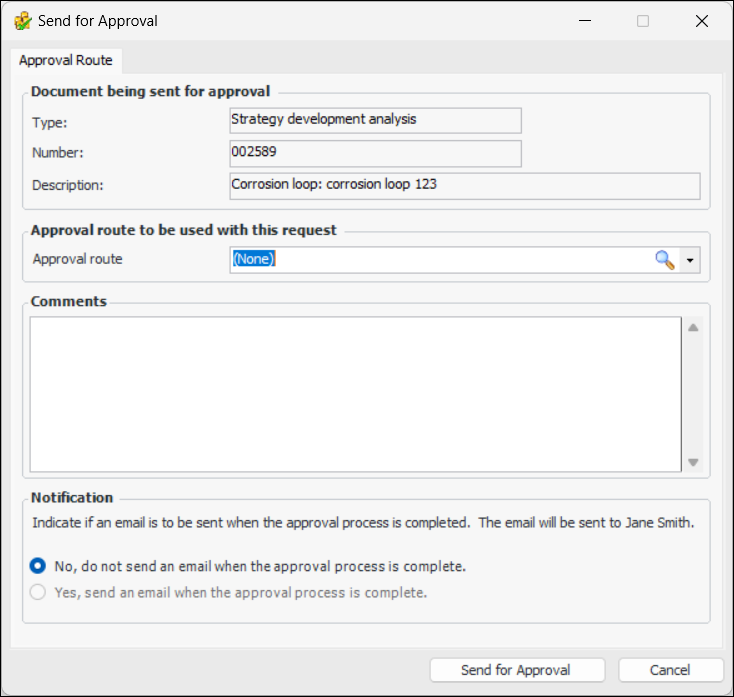
Task: Click the magnifier search icon in Approval route
Action: [x=665, y=260]
